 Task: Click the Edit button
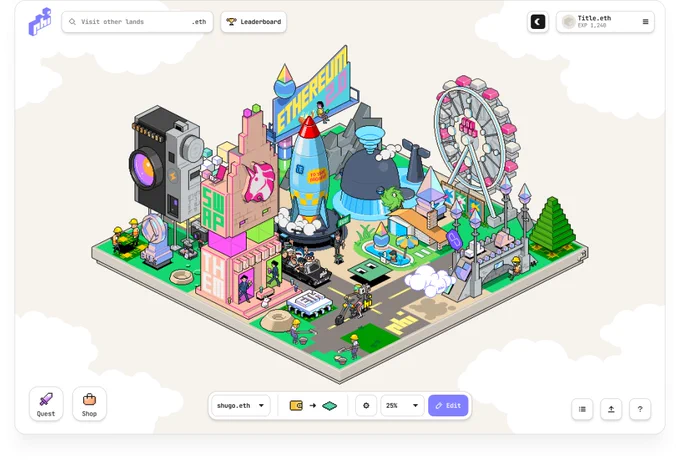448,406
